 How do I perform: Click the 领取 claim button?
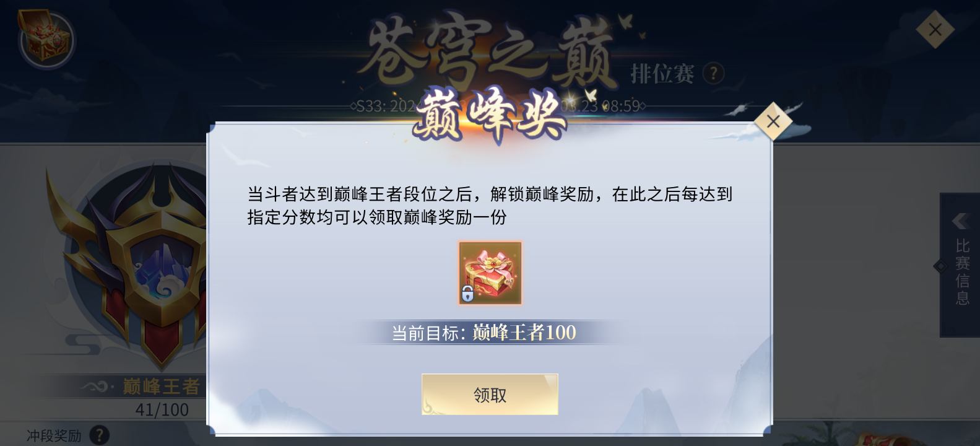click(x=490, y=395)
